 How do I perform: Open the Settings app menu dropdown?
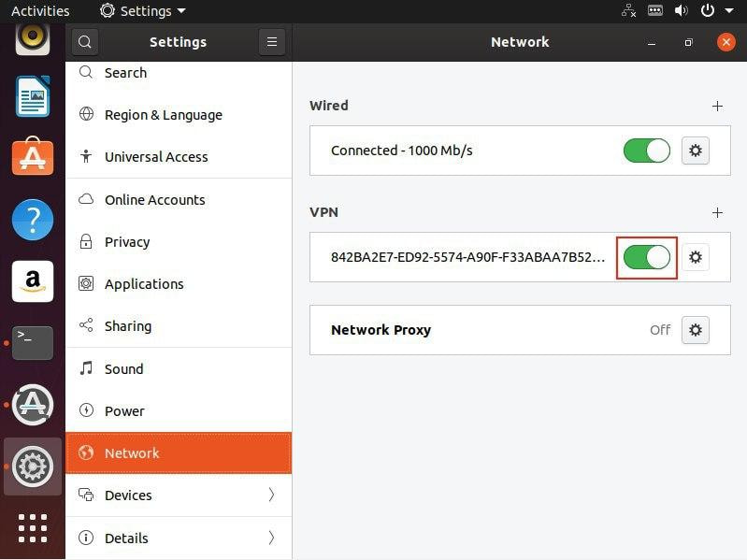pyautogui.click(x=143, y=11)
